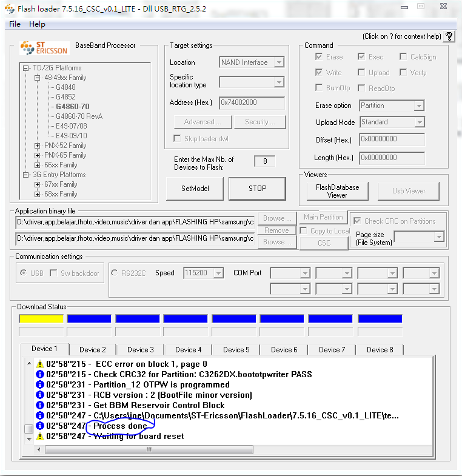Viewport: 462px width, 476px height.
Task: Click the Max Nb. of Devices field
Action: click(265, 161)
